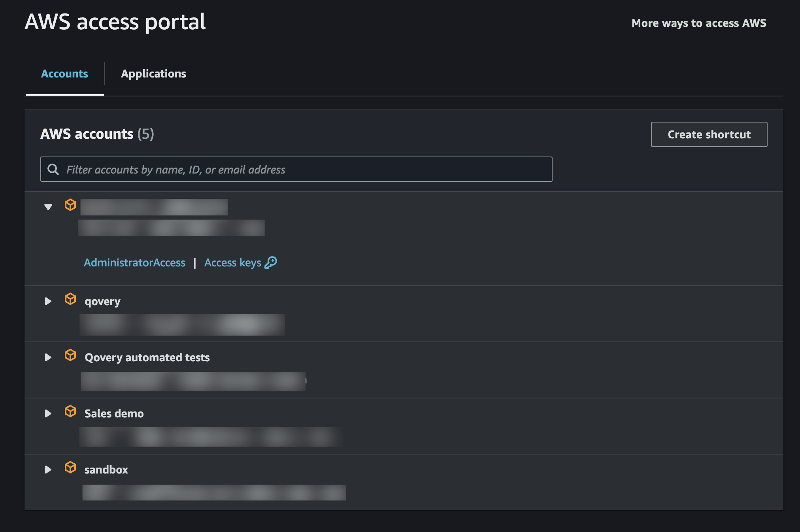Click the cube icon beside Qovery automated tests
The width and height of the screenshot is (800, 532).
pos(70,355)
